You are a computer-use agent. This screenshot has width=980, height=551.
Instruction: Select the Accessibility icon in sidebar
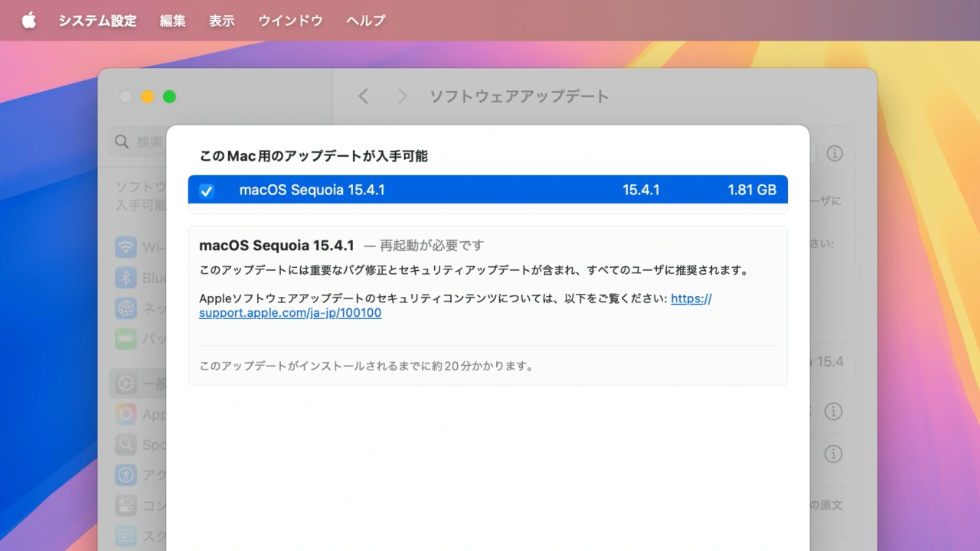point(126,474)
